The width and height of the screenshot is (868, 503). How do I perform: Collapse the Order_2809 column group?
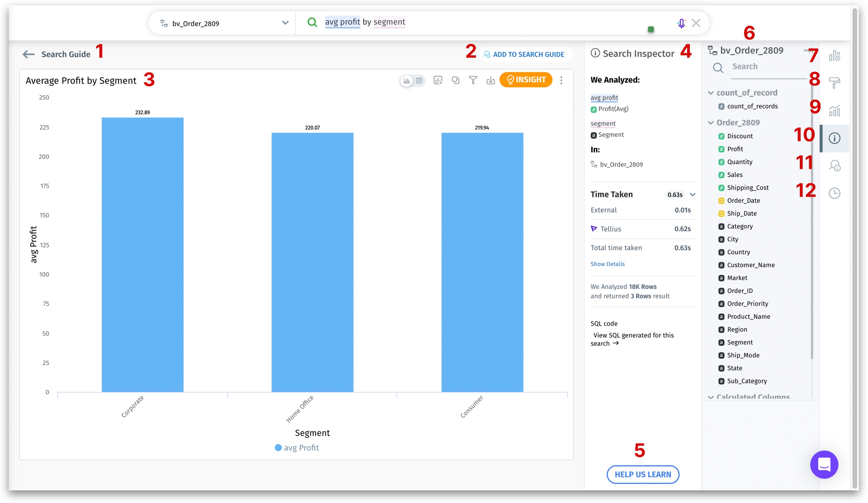click(711, 122)
